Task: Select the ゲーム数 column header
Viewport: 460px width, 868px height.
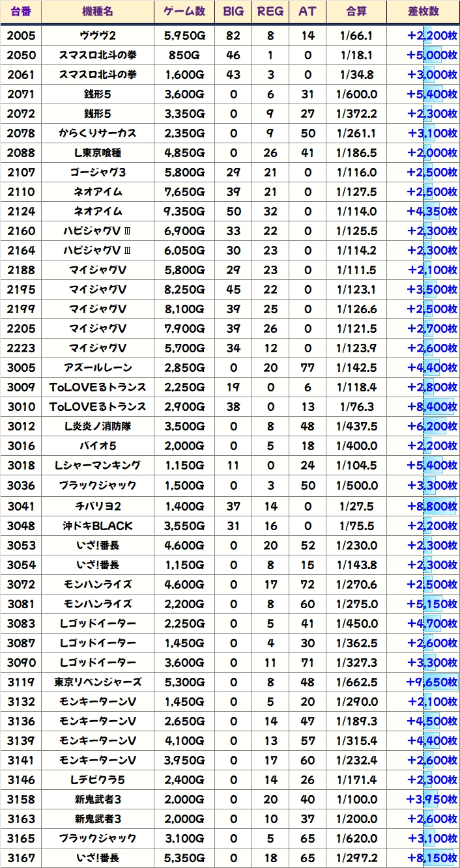Action: pyautogui.click(x=185, y=12)
